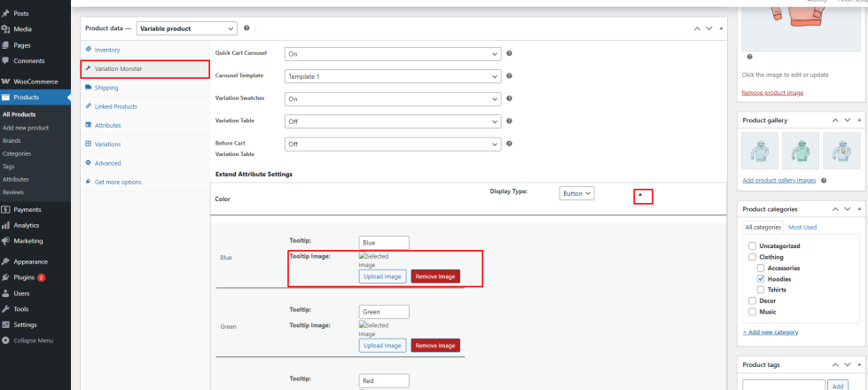Uncheck the Hoodies category checkbox
The height and width of the screenshot is (390, 868).
click(x=761, y=279)
